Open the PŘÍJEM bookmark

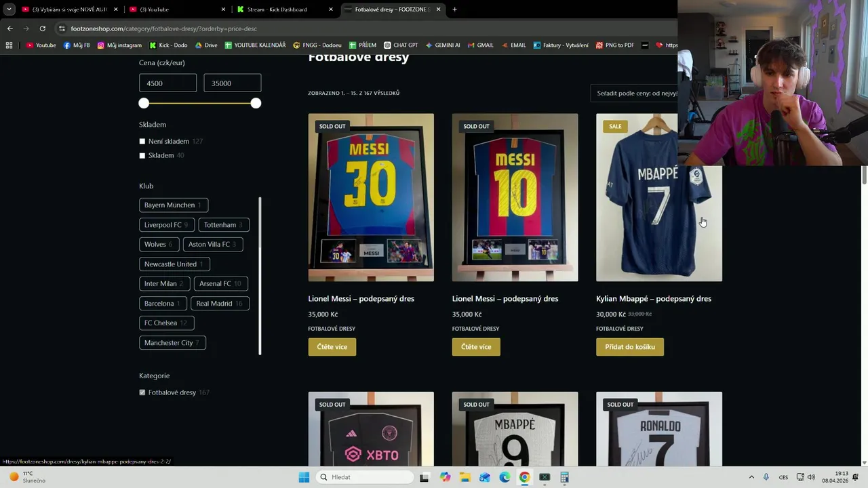click(362, 45)
